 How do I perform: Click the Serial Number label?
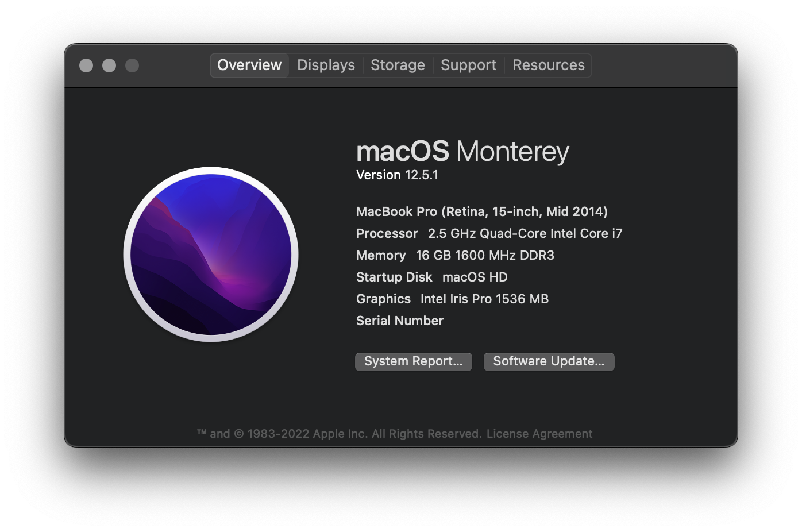(x=400, y=321)
